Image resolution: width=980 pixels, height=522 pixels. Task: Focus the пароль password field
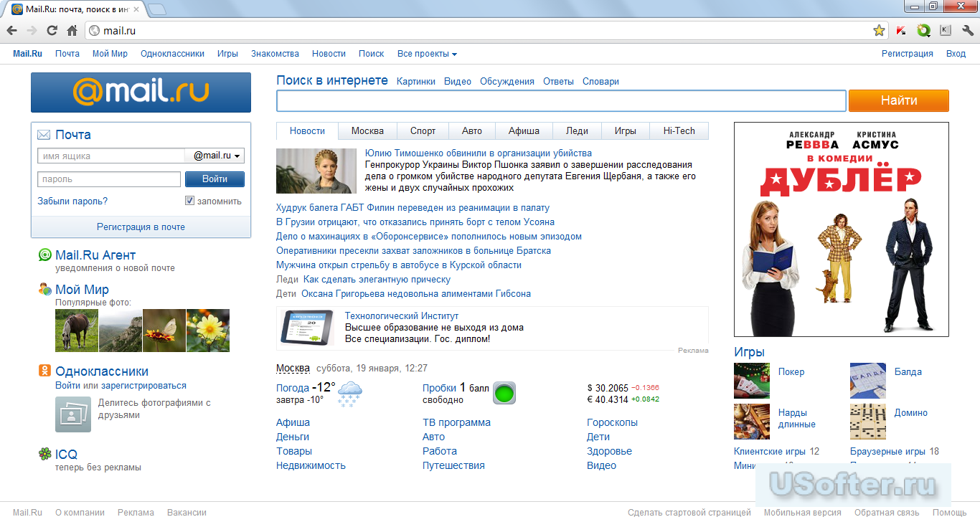point(109,179)
